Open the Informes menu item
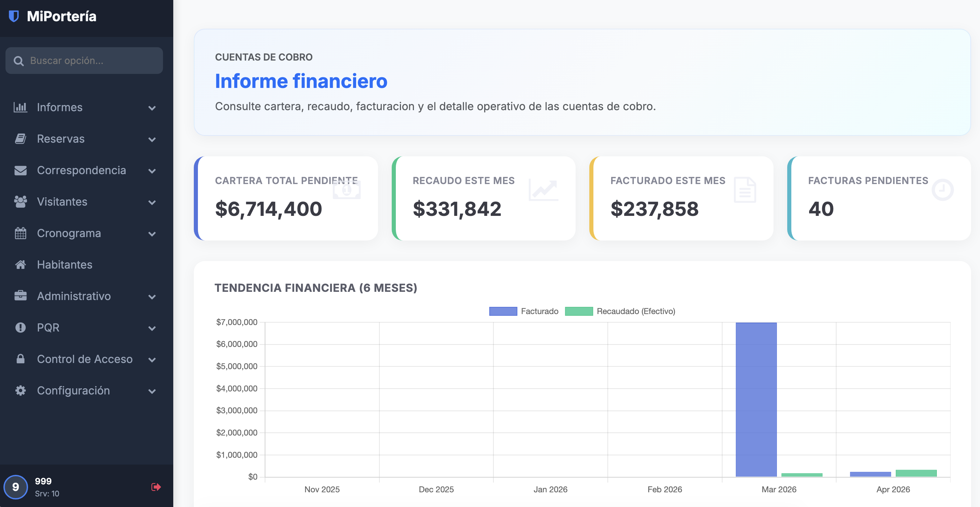This screenshot has width=980, height=507. (x=85, y=107)
